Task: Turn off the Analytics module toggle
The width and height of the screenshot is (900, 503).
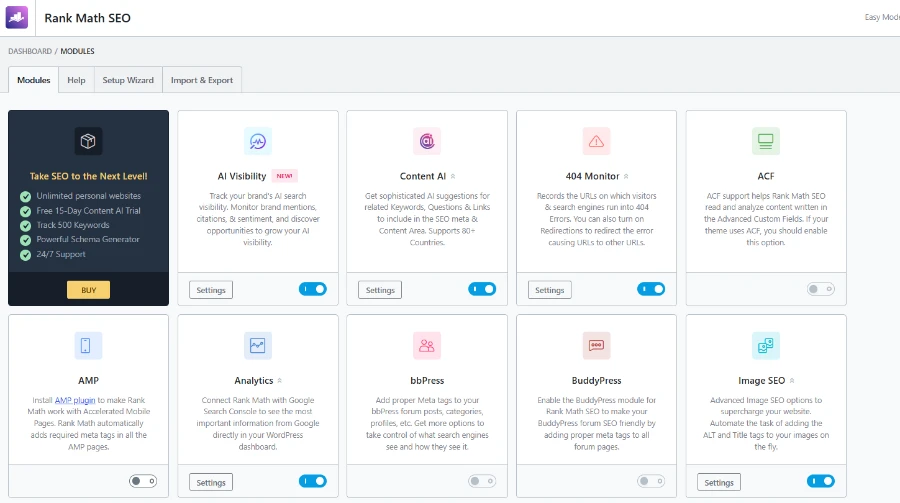Action: tap(313, 481)
